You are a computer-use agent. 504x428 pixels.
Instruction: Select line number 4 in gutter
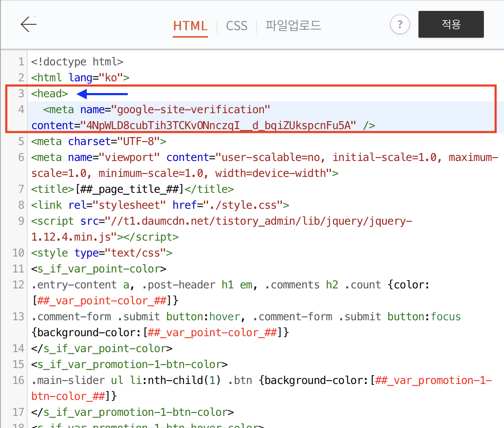click(x=21, y=109)
